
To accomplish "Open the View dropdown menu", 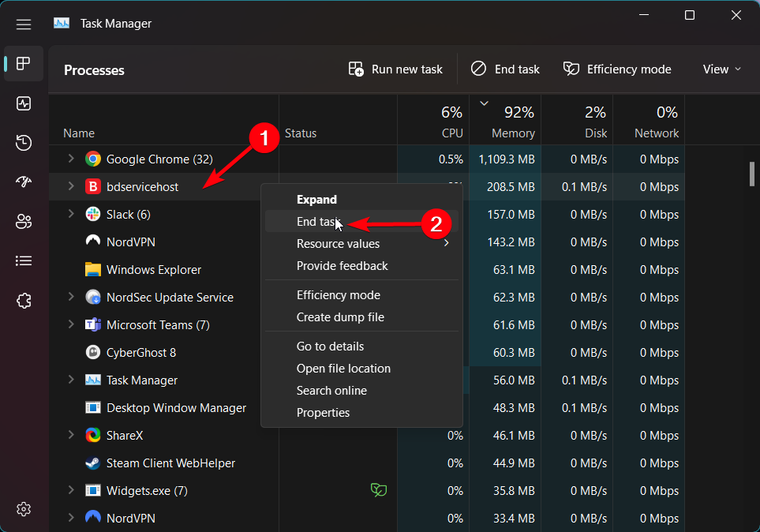I will pos(721,69).
